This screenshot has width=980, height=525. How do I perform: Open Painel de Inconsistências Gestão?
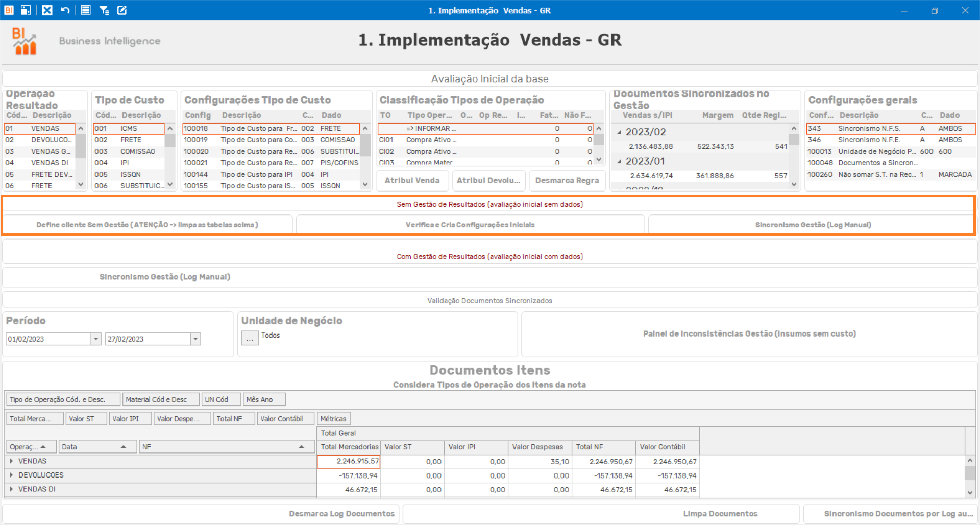coord(749,334)
